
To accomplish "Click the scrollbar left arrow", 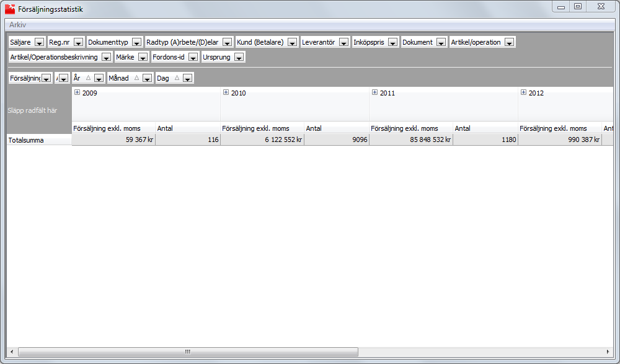I will pos(12,352).
